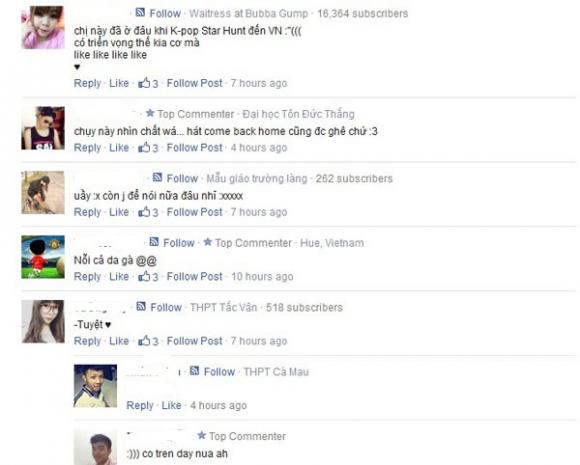Click Follow RSS icon beside Mẫu giáo trường làng

pos(157,178)
